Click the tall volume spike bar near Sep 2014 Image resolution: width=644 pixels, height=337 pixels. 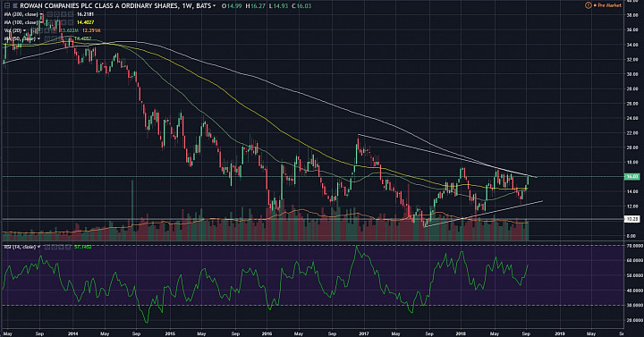[x=132, y=209]
